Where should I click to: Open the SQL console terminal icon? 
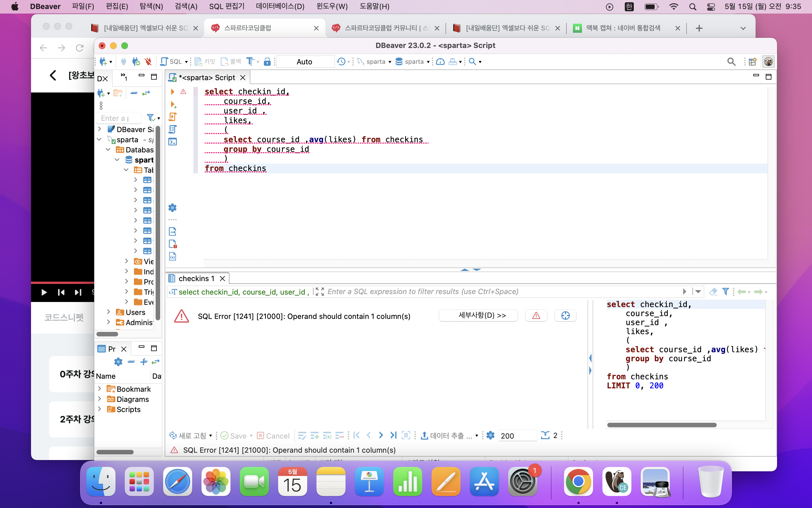(173, 142)
